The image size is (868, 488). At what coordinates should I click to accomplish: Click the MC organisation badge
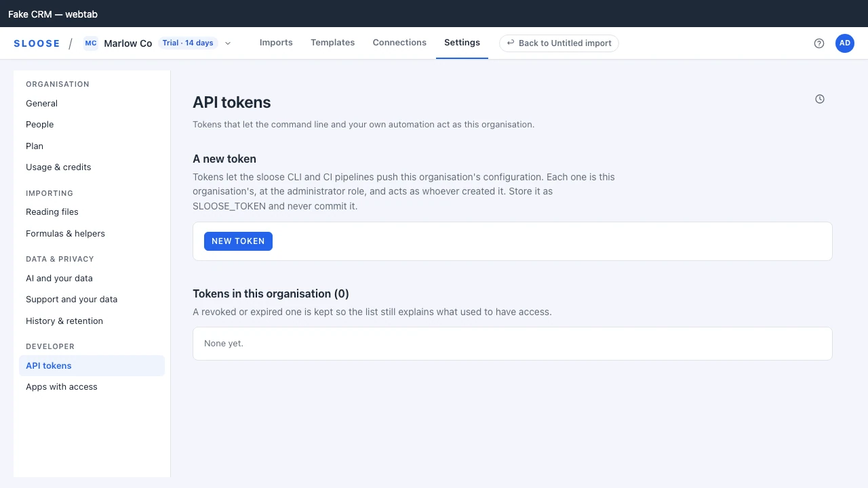(91, 43)
